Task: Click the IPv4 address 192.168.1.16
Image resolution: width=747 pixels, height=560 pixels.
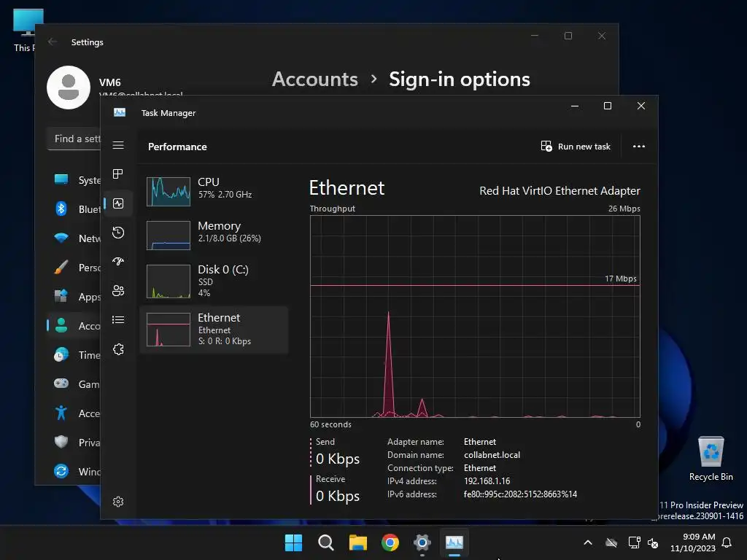Action: click(x=487, y=481)
